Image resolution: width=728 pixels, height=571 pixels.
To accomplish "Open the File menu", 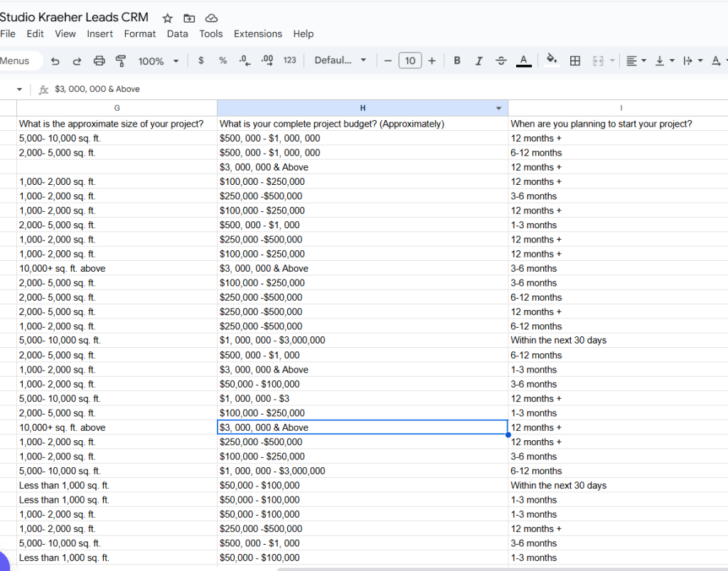I will pyautogui.click(x=8, y=34).
